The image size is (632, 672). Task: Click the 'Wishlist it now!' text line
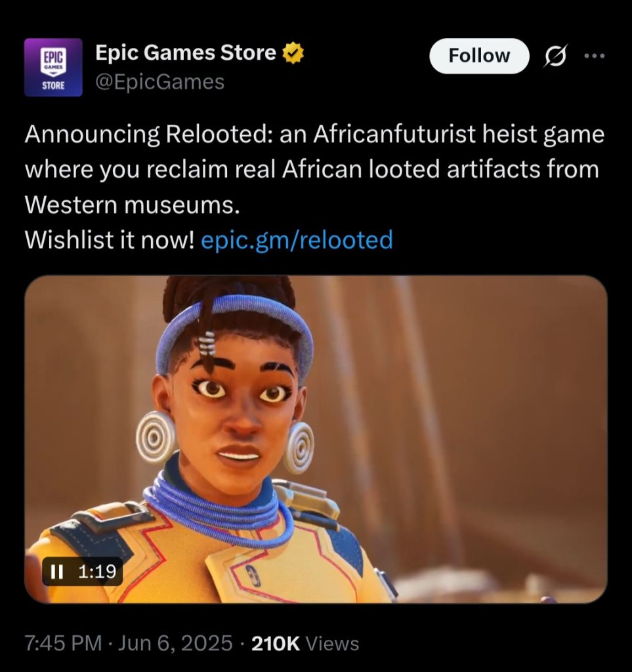point(110,240)
